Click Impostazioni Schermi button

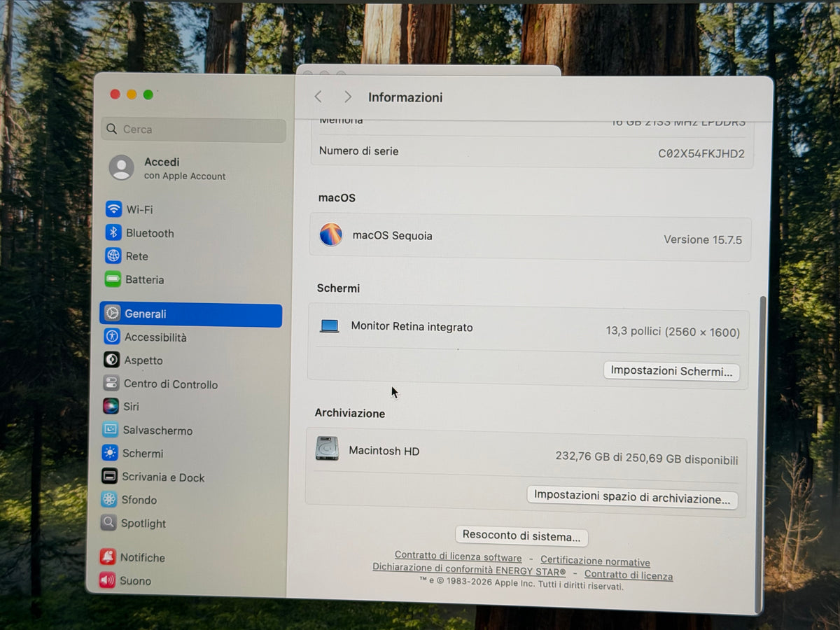click(x=671, y=371)
